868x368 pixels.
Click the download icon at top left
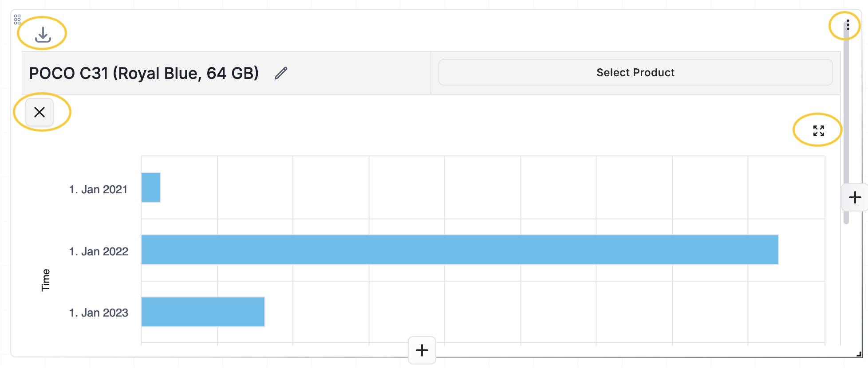(43, 34)
